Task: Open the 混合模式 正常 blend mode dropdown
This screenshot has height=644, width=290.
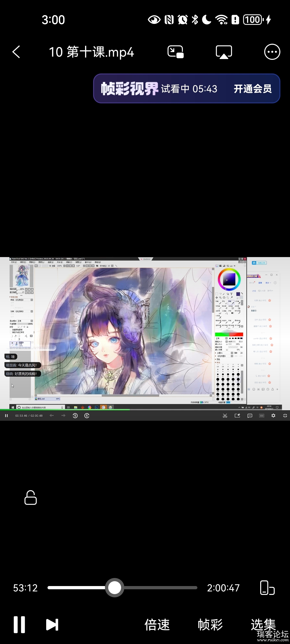Action: coord(25,321)
